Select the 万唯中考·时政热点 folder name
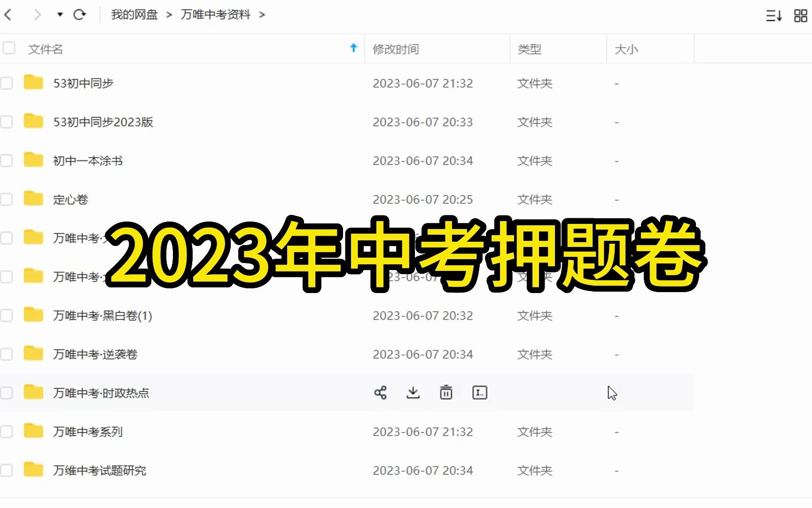812x508 pixels. coord(101,393)
